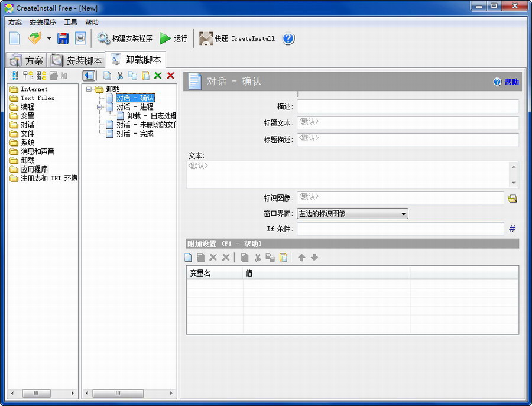Open the 卸载 command folder in left list
Image resolution: width=532 pixels, height=406 pixels.
(x=22, y=160)
